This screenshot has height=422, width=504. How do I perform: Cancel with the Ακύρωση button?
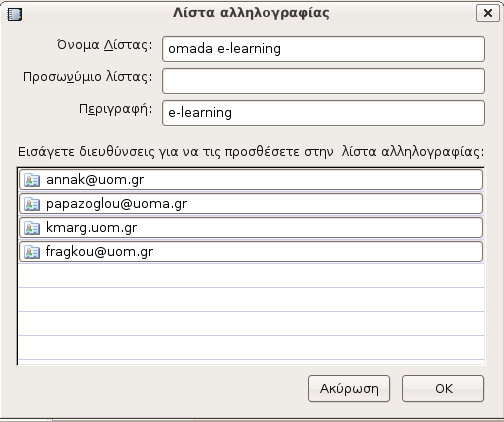pos(349,388)
